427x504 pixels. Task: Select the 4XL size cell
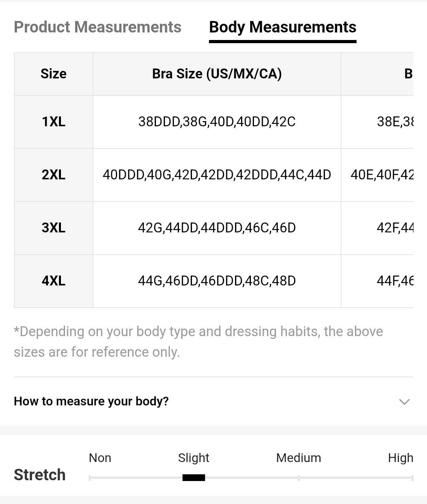53,281
